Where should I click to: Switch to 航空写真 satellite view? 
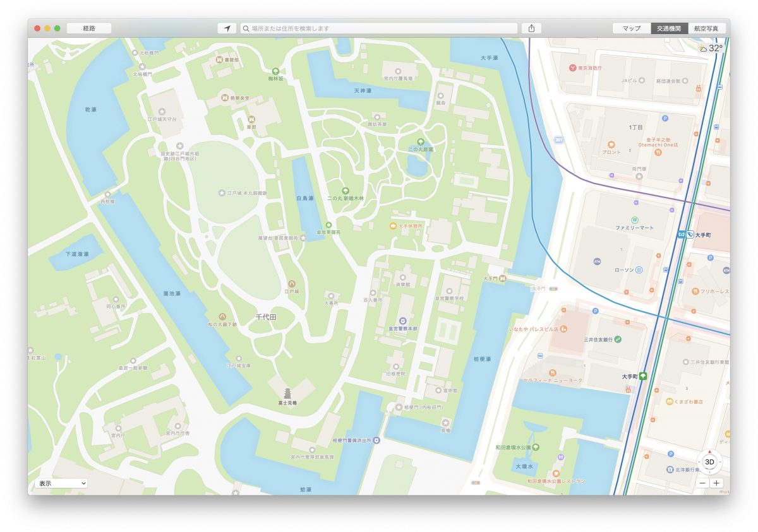click(706, 28)
